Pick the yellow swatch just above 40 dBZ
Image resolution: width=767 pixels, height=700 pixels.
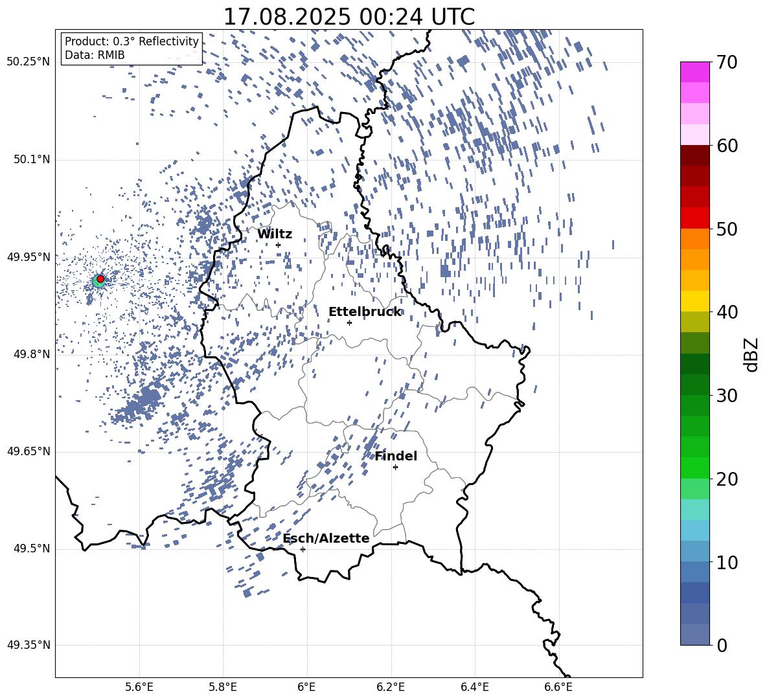tap(695, 302)
